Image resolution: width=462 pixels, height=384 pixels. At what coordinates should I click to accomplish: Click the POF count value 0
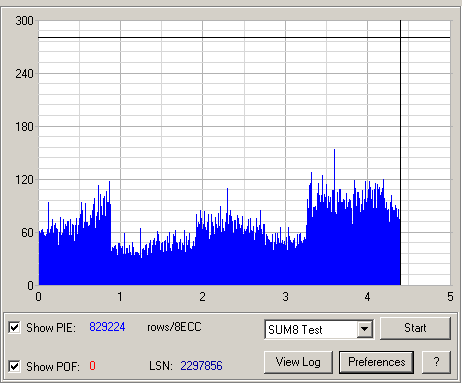click(92, 366)
